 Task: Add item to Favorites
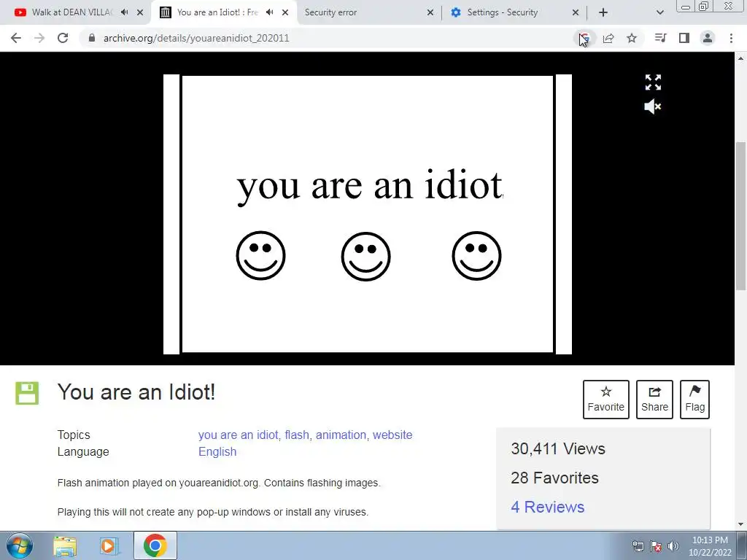tap(606, 400)
